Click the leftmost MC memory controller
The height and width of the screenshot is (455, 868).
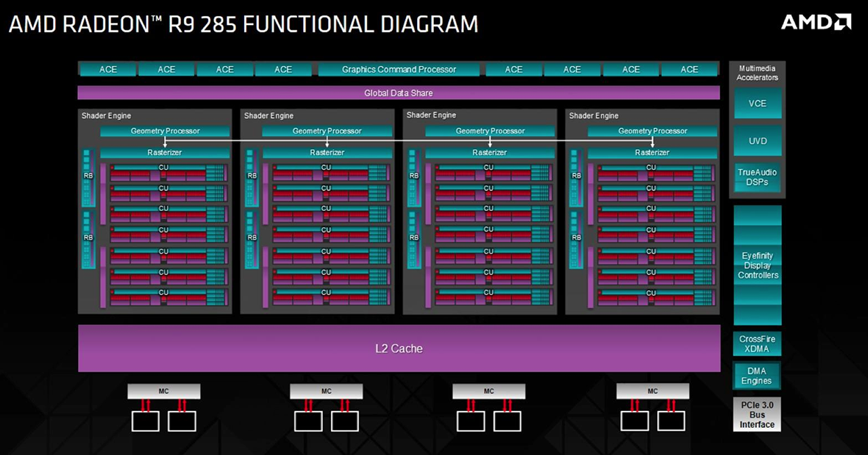coord(164,391)
